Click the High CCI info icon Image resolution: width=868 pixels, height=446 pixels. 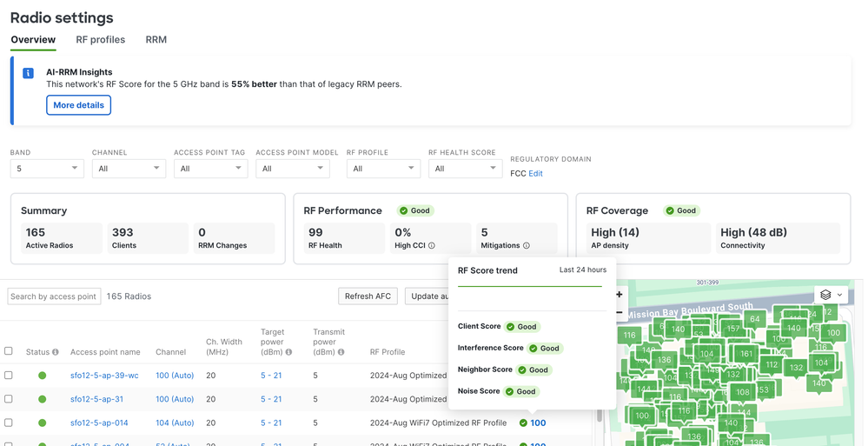click(x=432, y=246)
